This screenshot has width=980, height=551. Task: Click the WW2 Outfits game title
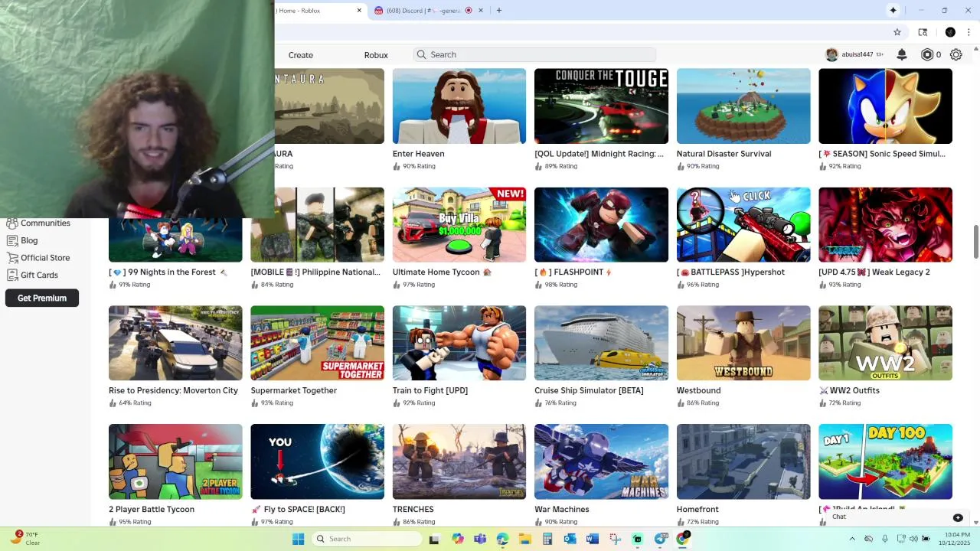pos(849,391)
